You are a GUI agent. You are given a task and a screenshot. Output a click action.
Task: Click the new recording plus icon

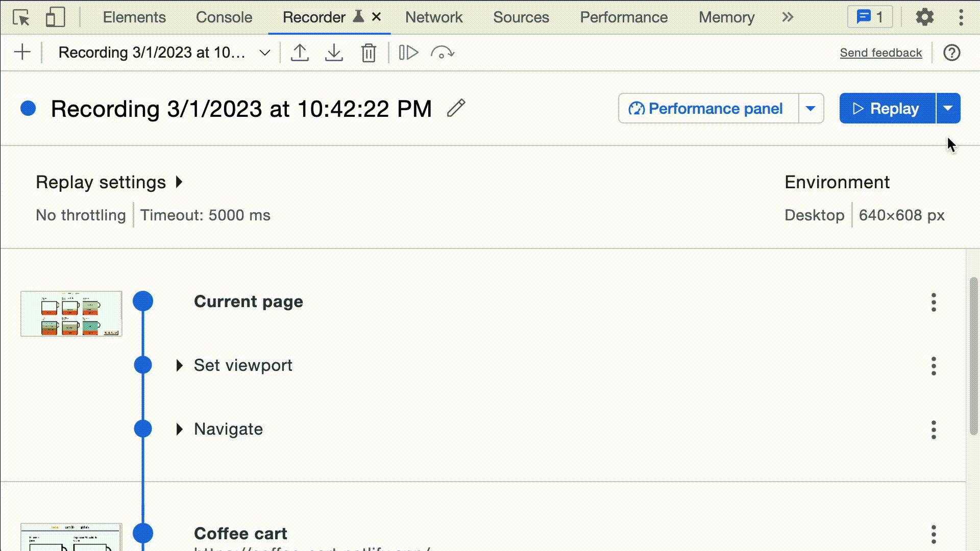click(22, 53)
